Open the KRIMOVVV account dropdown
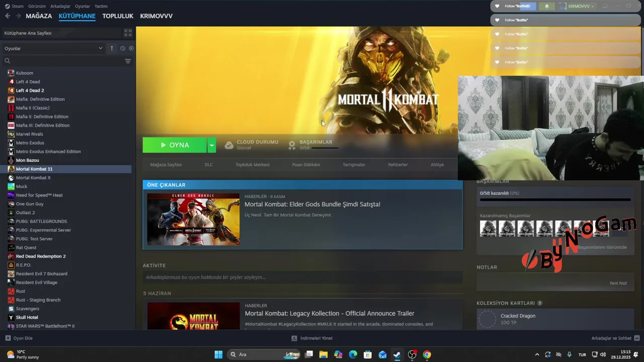The height and width of the screenshot is (362, 644). coord(581,6)
